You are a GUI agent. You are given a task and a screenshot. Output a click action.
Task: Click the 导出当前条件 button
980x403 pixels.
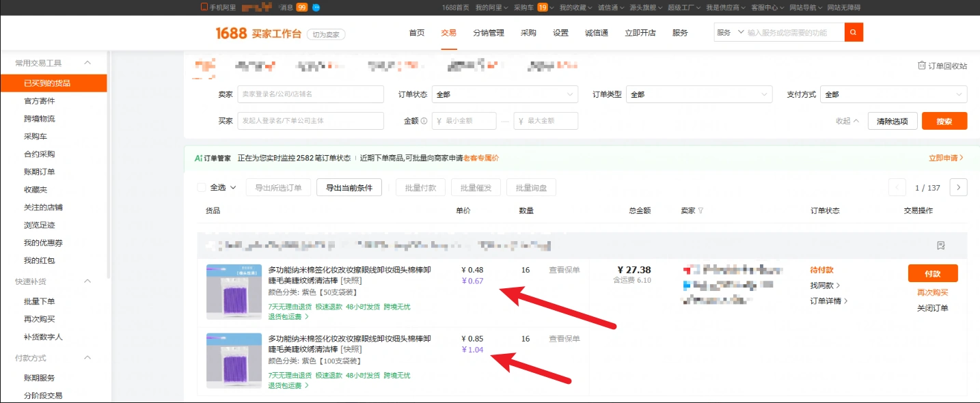pos(349,187)
